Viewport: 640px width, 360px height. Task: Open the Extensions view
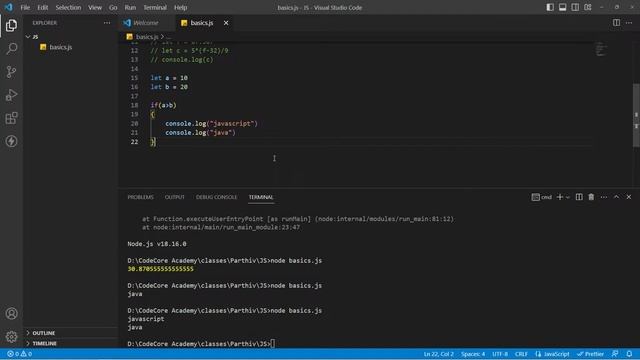pos(11,118)
